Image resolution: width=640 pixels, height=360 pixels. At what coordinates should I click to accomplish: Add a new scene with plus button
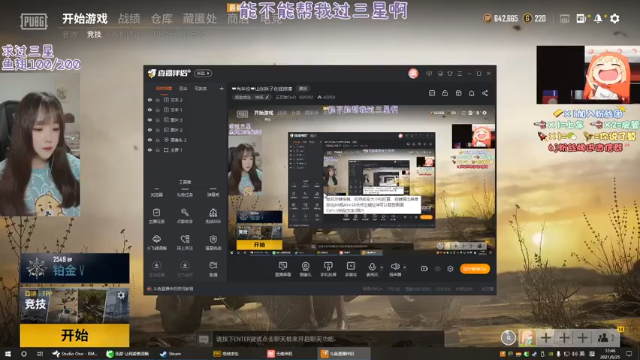pos(221,88)
